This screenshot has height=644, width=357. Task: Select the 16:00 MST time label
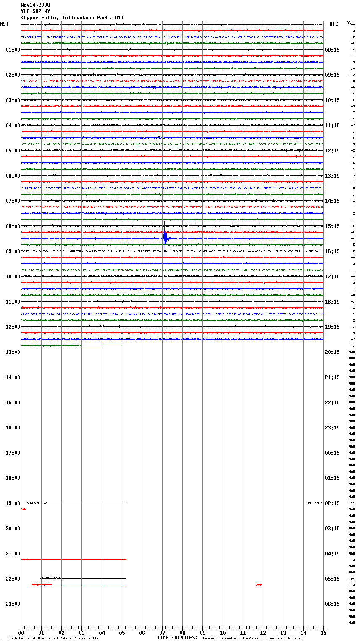[x=13, y=428]
